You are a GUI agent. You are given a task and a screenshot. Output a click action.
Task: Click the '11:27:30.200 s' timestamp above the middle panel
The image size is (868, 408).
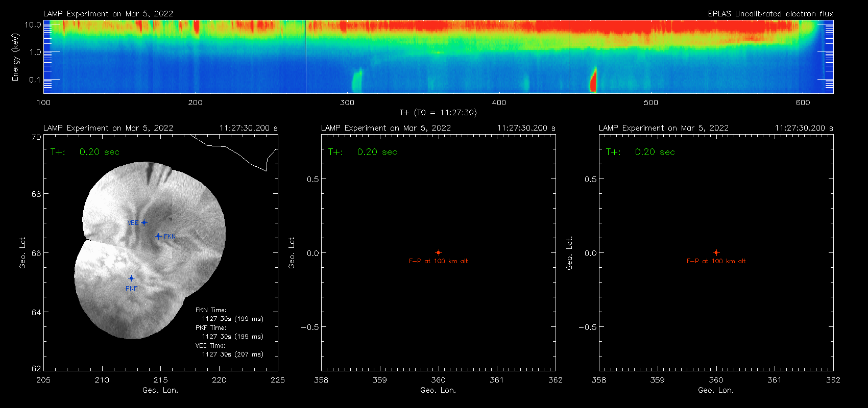[526, 128]
